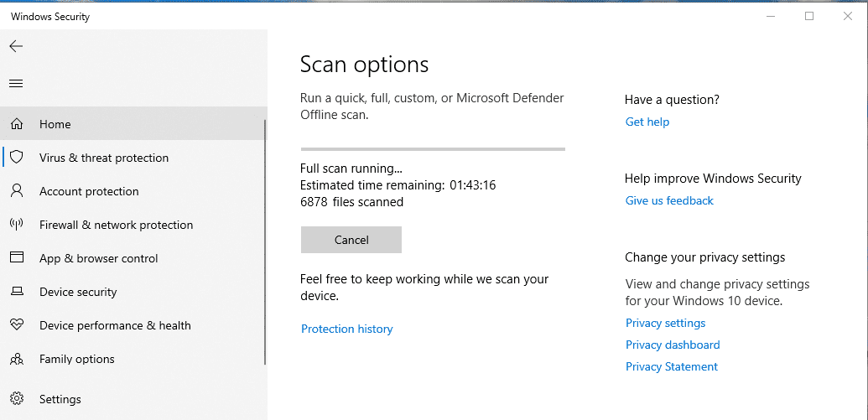Click the 6878 files scanned text
This screenshot has height=420, width=868.
pos(351,202)
